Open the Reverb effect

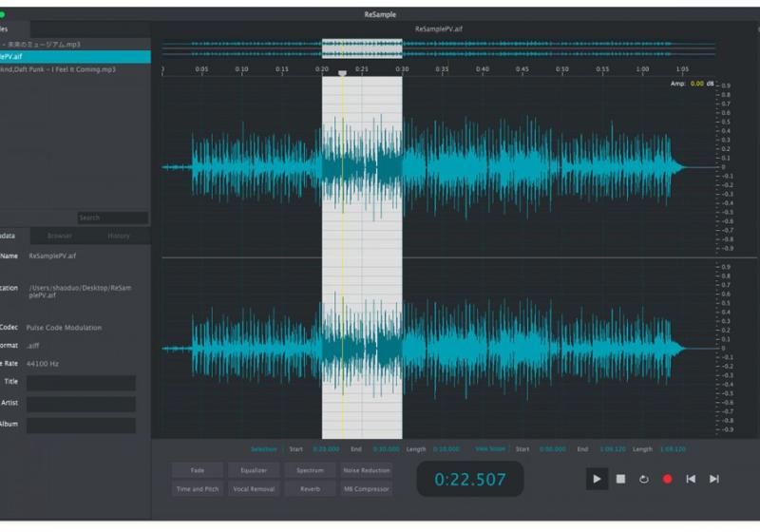(310, 489)
